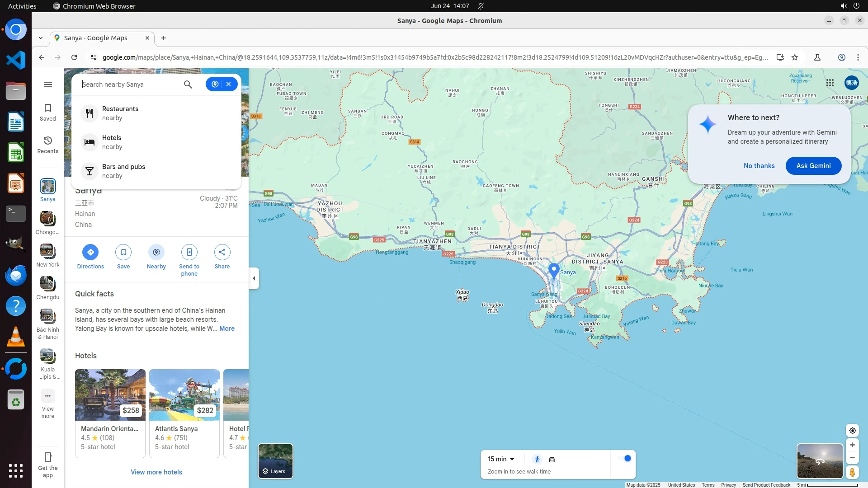
Task: Click the Directions icon for Sanya
Action: point(90,252)
